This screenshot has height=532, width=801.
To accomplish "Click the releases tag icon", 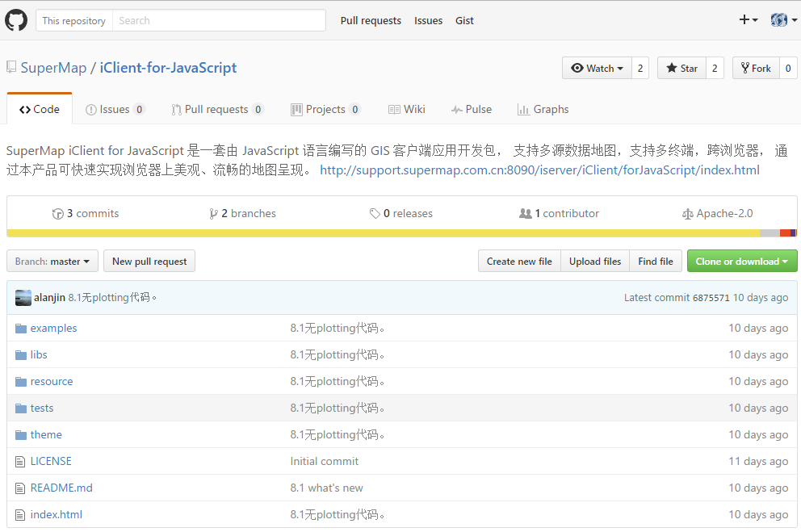I will pos(375,213).
